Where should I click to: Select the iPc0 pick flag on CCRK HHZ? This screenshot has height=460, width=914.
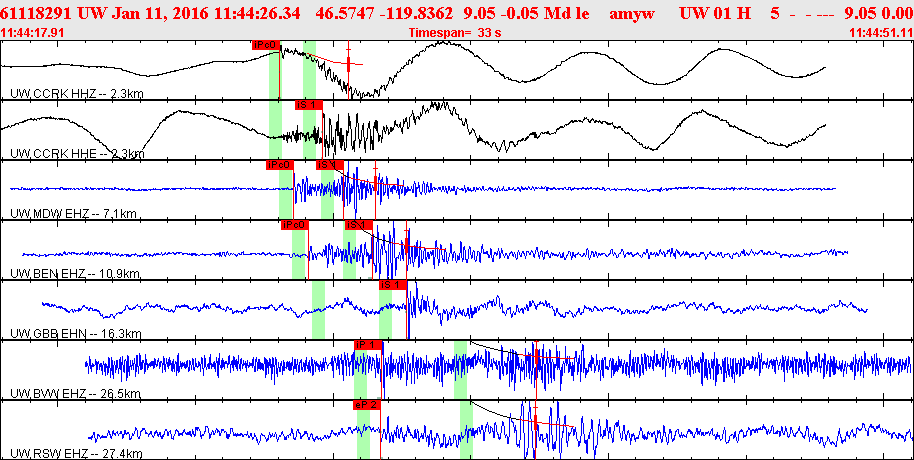(x=266, y=45)
